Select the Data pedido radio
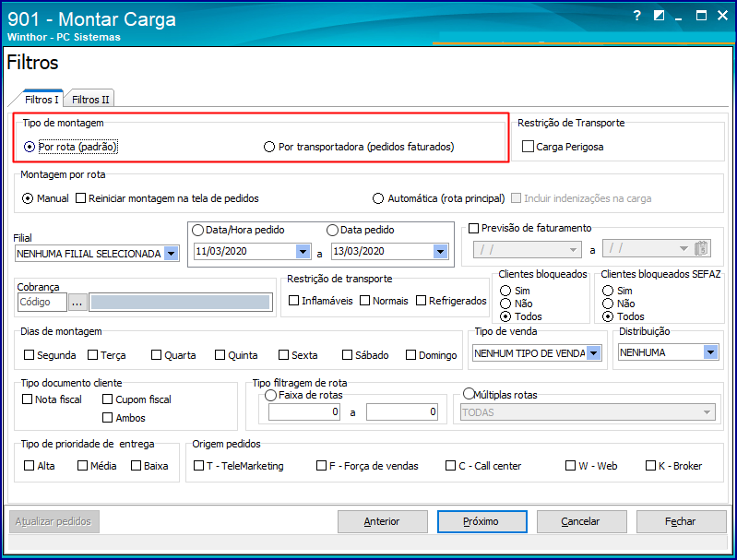 tap(332, 230)
